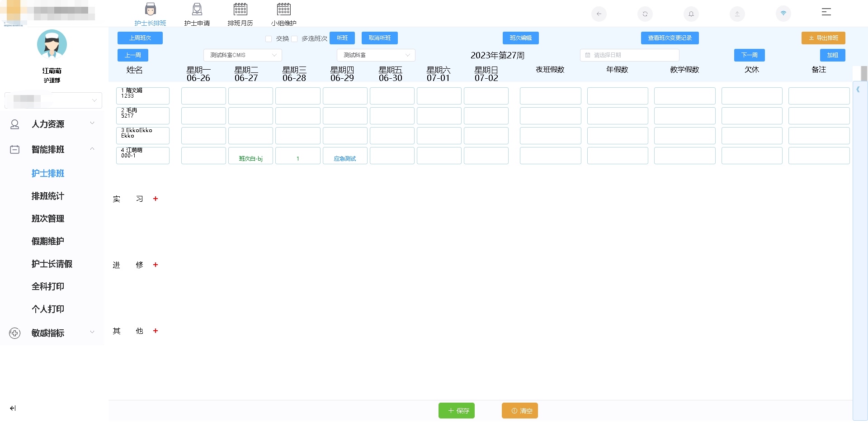
Task: Open 个人打印 menu item
Action: [x=48, y=309]
